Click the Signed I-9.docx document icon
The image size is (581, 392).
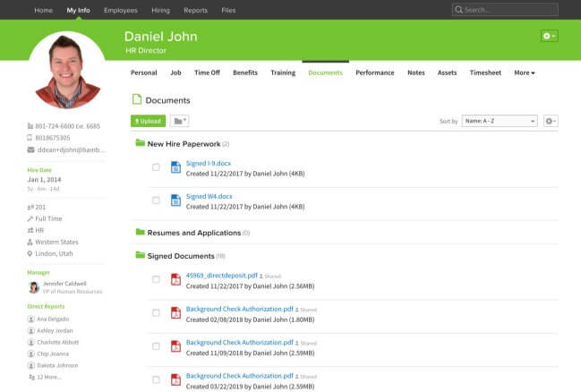click(175, 167)
